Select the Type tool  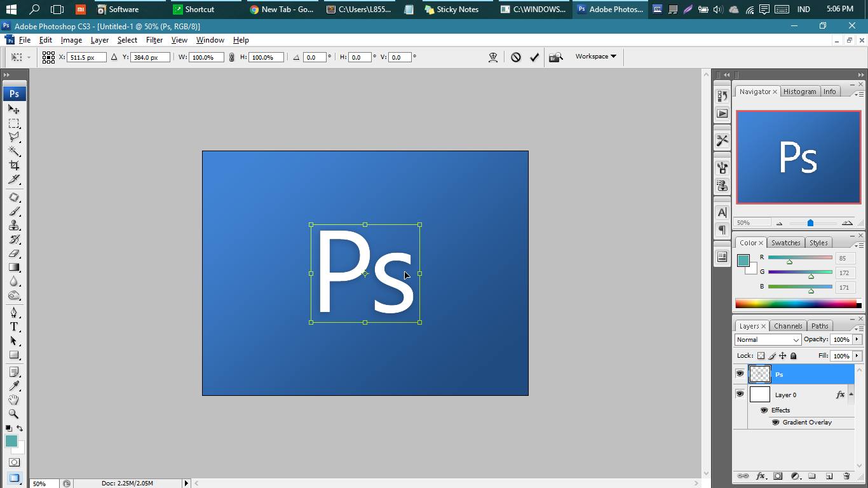pyautogui.click(x=14, y=327)
